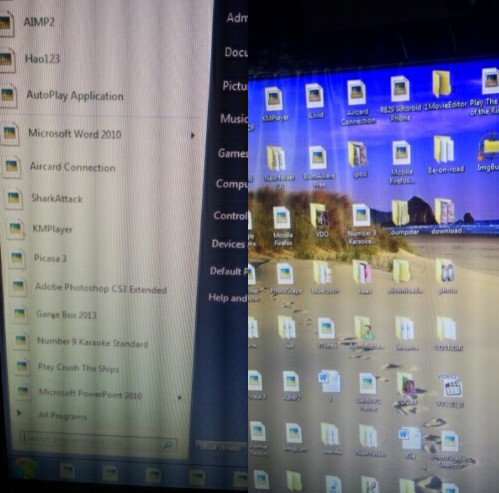Image resolution: width=499 pixels, height=493 pixels.
Task: Open Picasa 3 in Start menu
Action: [50, 258]
